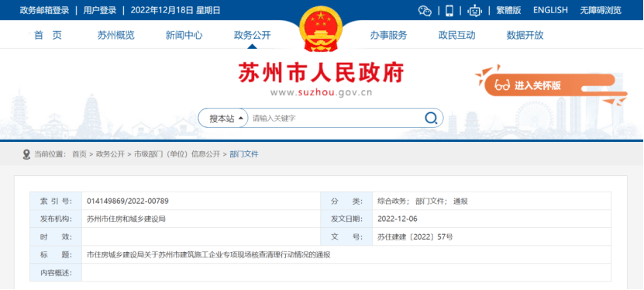Image resolution: width=644 pixels, height=290 pixels.
Task: Click the keyword search input field
Action: (x=335, y=119)
